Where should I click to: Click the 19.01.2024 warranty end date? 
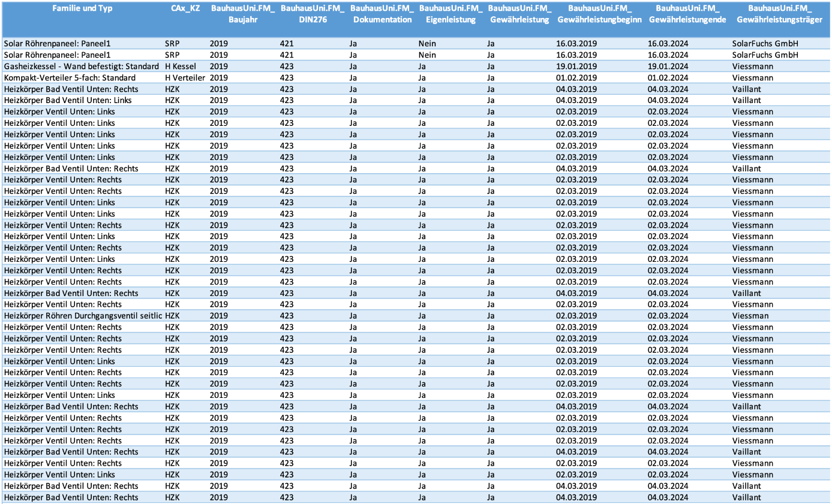[668, 66]
